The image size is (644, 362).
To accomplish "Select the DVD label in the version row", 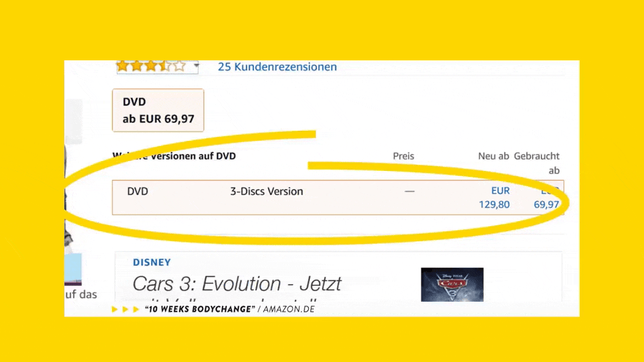I will pyautogui.click(x=138, y=192).
